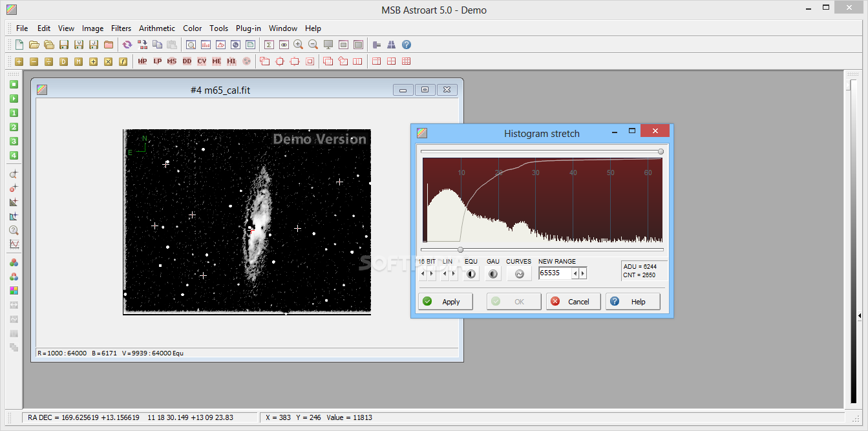Open the Plug-in menu
Screen dimensions: 868x431
[248, 28]
